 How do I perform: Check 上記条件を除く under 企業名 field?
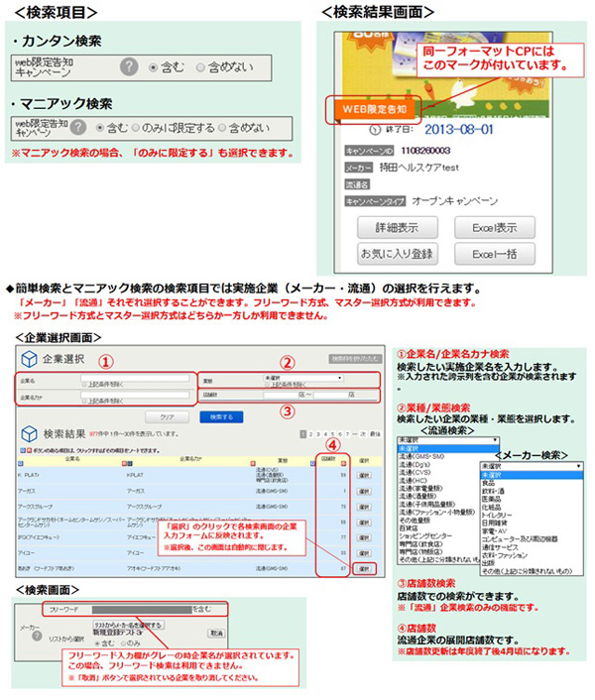click(84, 385)
